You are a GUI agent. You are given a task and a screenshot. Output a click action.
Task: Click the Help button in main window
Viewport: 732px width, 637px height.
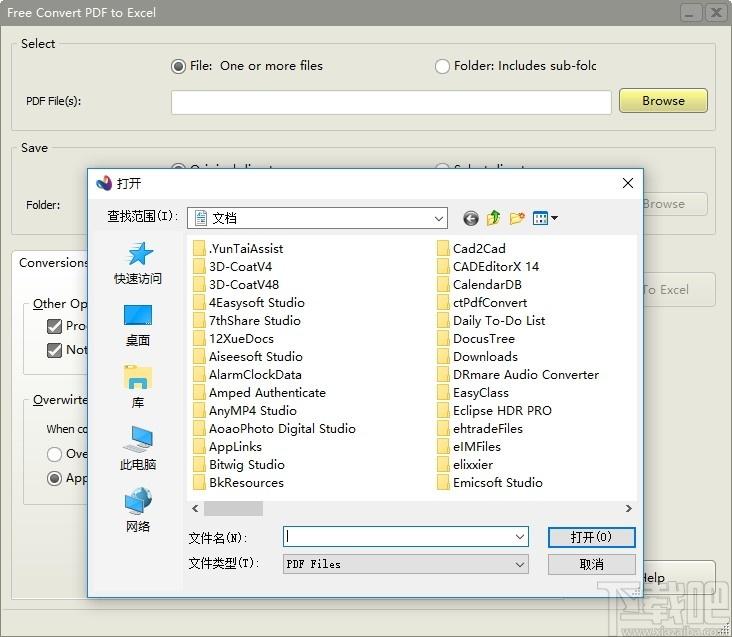coord(678,578)
